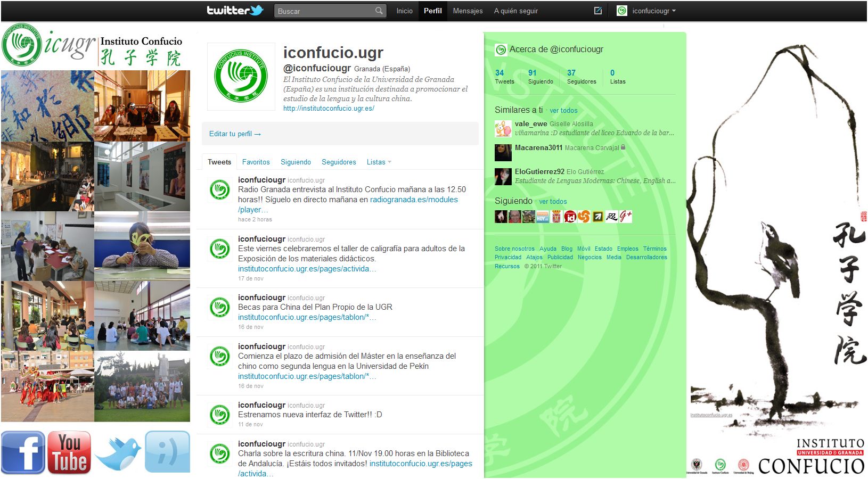Click the diagonal arrow avatar in Siguiendo

597,217
